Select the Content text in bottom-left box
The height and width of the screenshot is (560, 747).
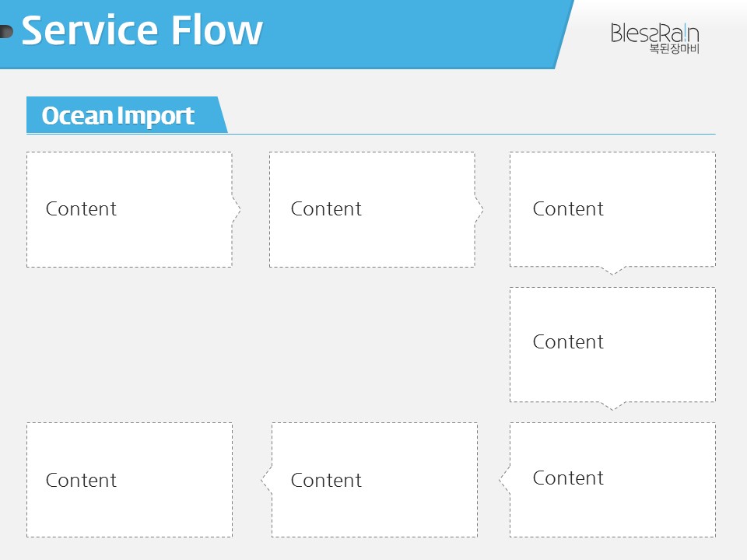(81, 481)
